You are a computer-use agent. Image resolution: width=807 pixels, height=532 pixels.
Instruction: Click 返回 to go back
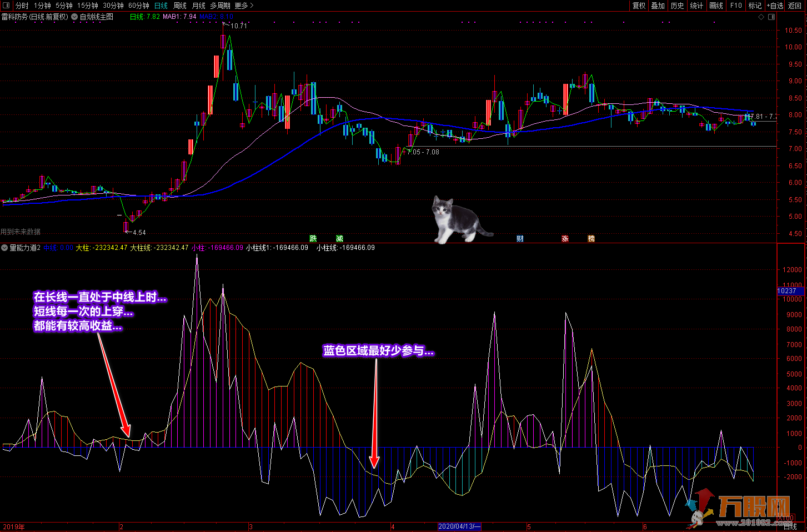point(795,6)
